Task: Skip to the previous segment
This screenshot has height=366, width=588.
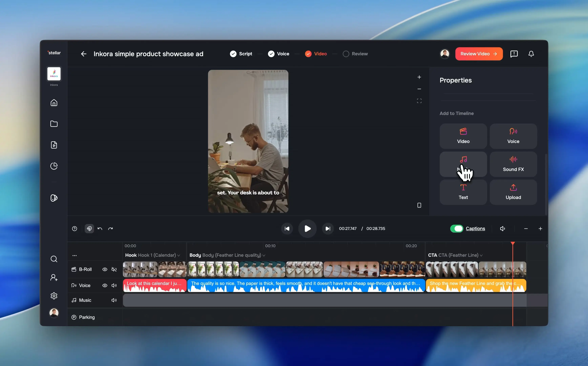Action: (x=287, y=229)
